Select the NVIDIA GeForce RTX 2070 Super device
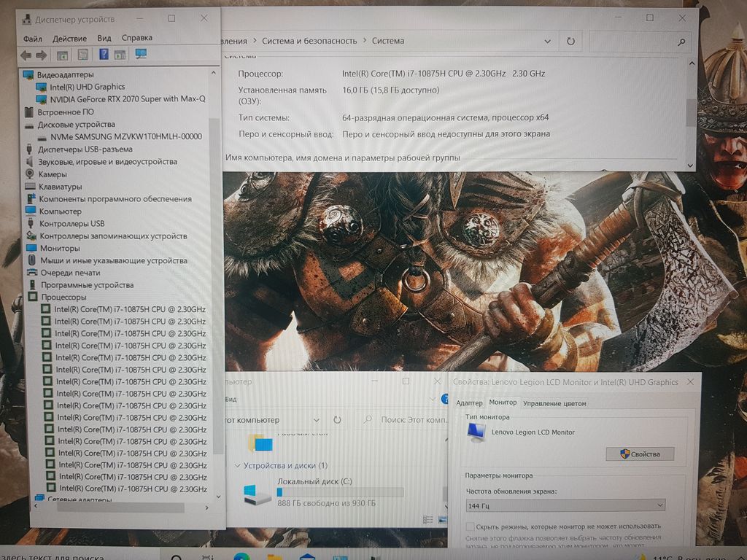The image size is (747, 560). (127, 99)
